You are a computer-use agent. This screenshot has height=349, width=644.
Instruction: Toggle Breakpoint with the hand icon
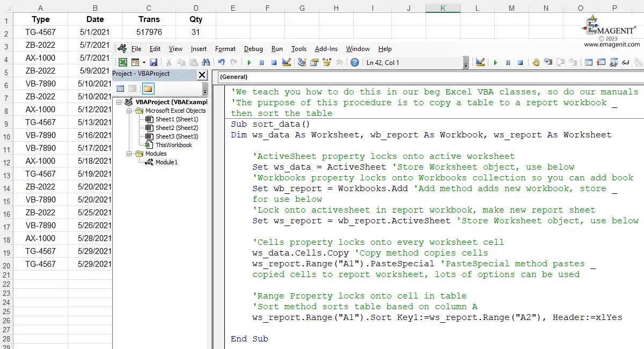(x=536, y=62)
